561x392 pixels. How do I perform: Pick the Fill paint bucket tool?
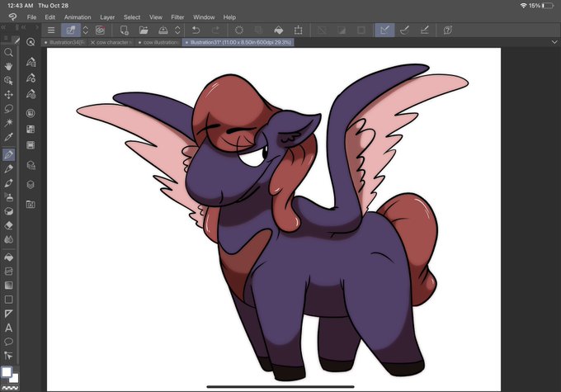pos(8,257)
